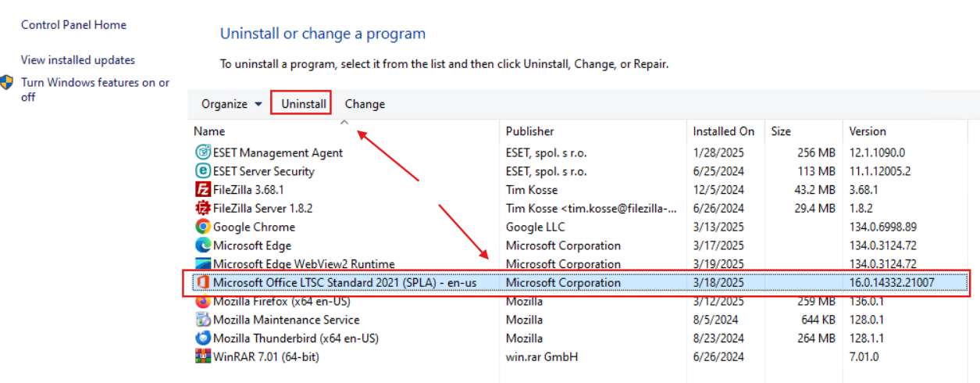The image size is (980, 383).
Task: Click the shield icon beside Windows features
Action: (7, 83)
